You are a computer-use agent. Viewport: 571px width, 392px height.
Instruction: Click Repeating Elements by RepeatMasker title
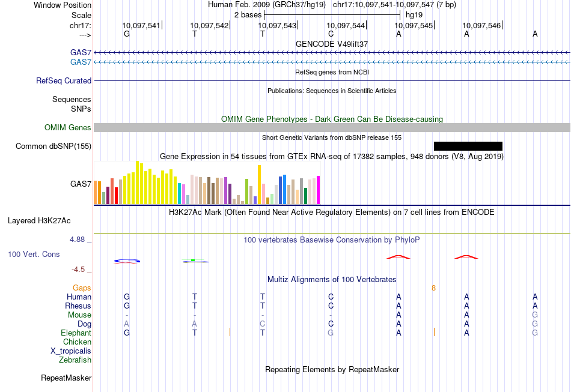pos(332,369)
